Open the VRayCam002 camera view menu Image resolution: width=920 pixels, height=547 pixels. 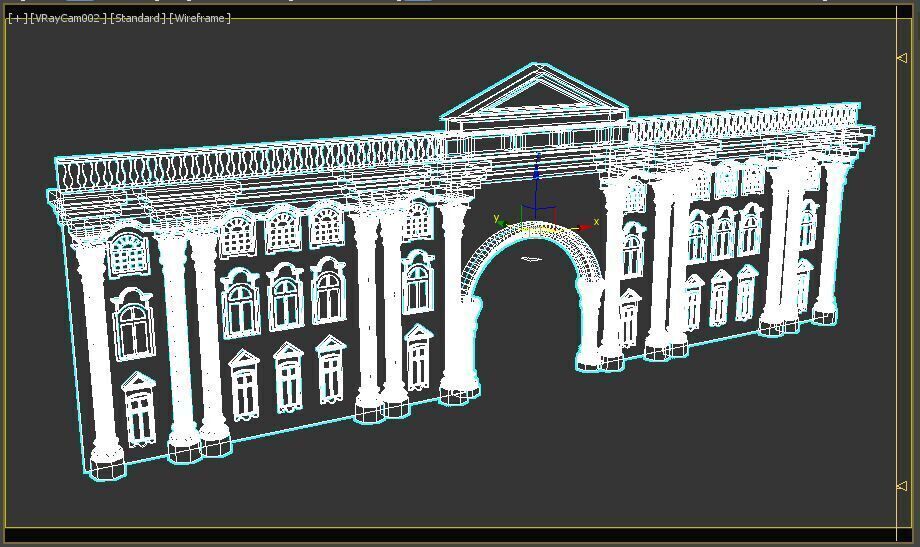69,18
